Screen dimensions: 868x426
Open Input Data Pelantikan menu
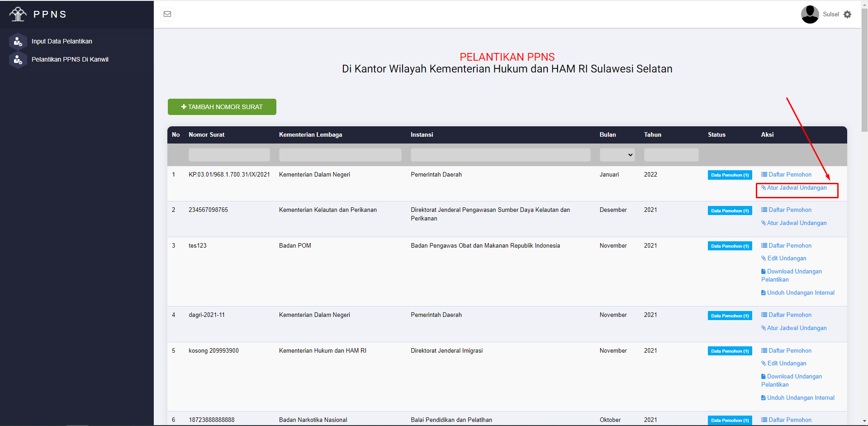pos(62,41)
